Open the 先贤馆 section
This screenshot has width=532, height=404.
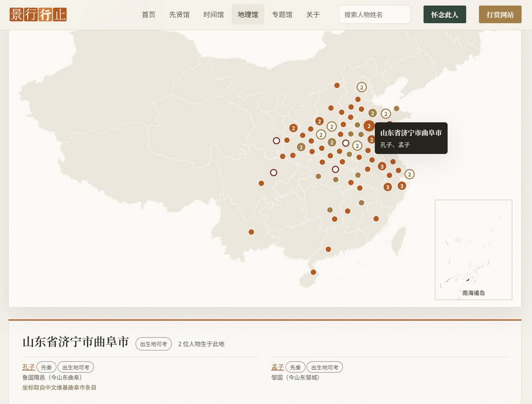pos(179,15)
